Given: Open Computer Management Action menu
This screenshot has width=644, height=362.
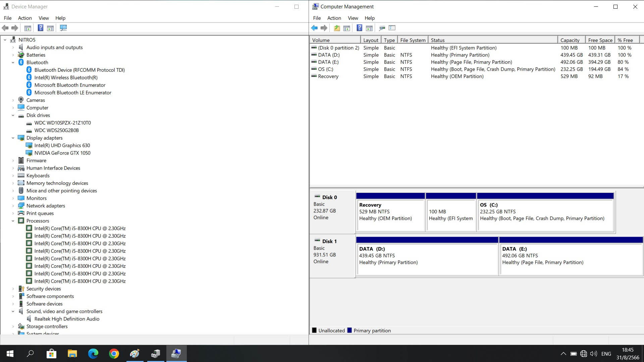Looking at the screenshot, I should [x=334, y=18].
